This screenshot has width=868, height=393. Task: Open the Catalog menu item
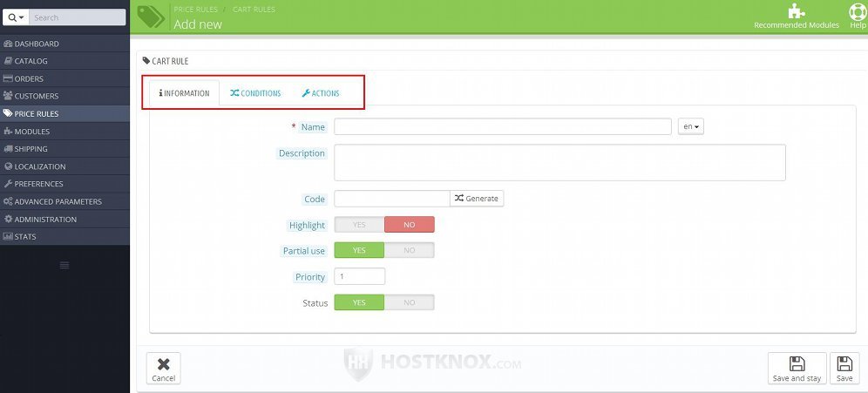[64, 61]
